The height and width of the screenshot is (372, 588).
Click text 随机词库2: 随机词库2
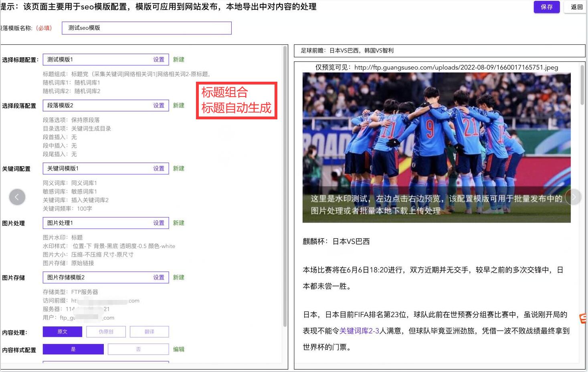point(72,91)
